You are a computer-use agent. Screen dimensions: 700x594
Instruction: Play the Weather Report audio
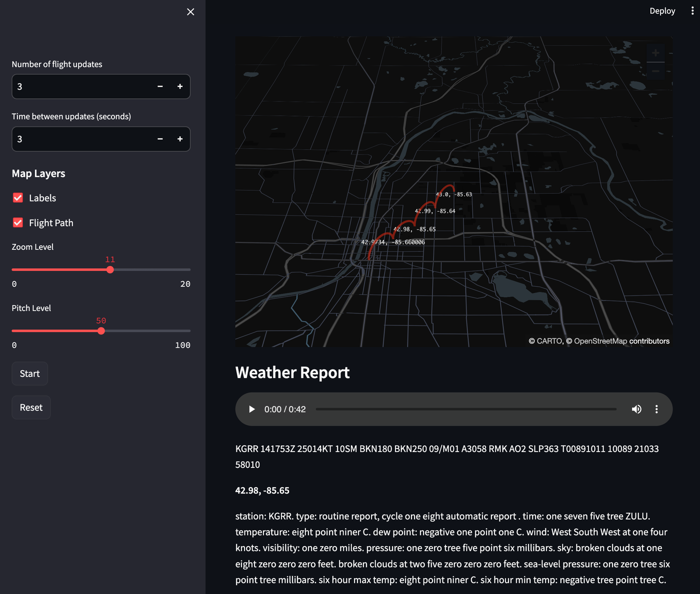click(x=251, y=409)
